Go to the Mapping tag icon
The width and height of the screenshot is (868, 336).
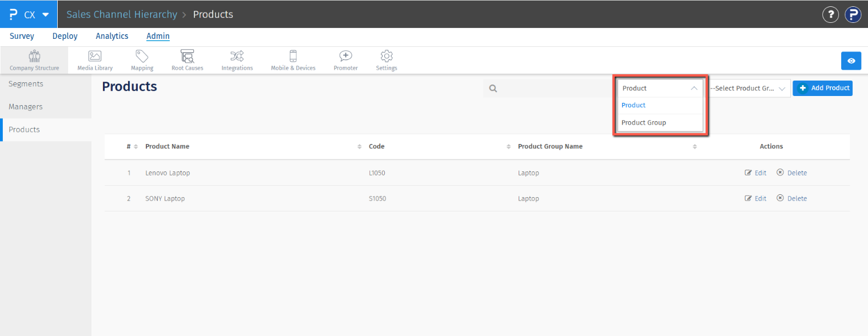click(x=142, y=56)
